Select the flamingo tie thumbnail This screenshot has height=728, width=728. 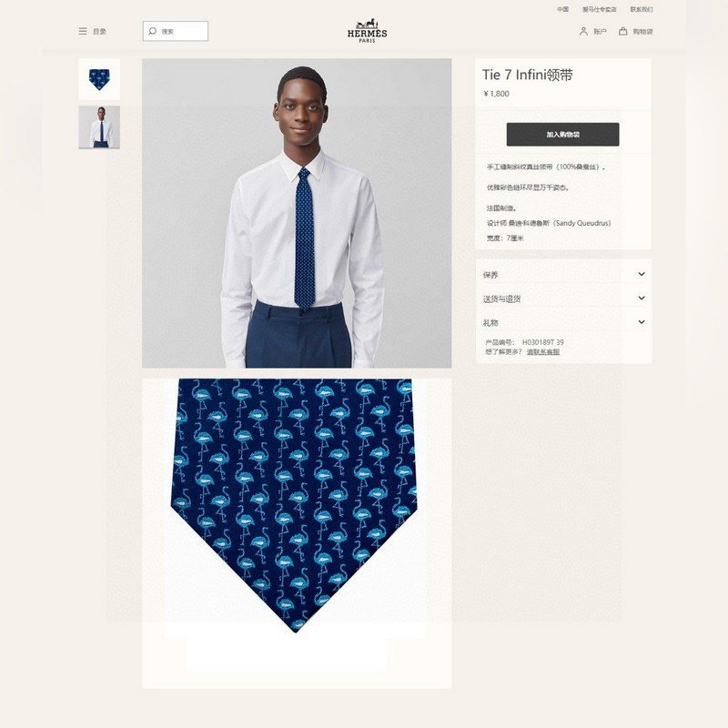point(99,79)
